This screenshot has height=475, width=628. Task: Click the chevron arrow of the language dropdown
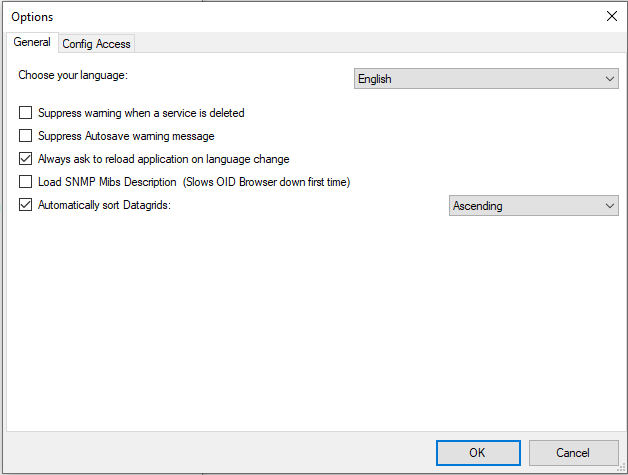[610, 79]
